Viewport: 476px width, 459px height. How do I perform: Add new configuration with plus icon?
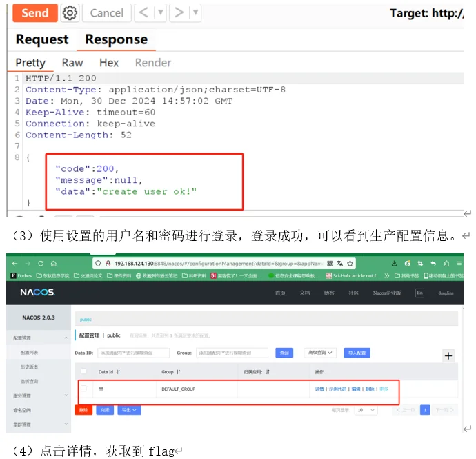click(448, 355)
